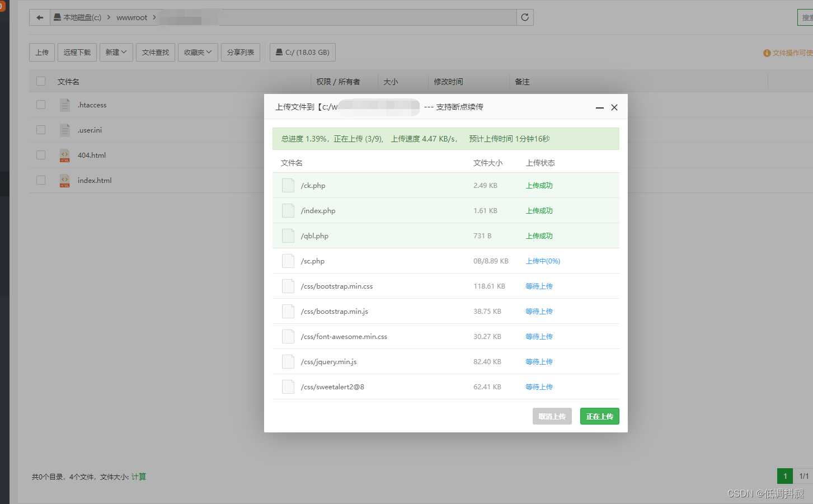The image size is (813, 504).
Task: Click the /index.php file icon in the upload list
Action: tap(288, 210)
